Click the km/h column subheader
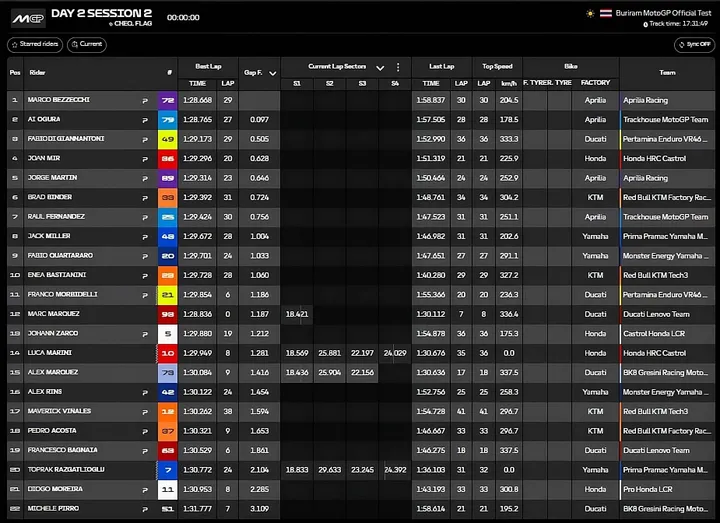The width and height of the screenshot is (720, 523). click(x=509, y=84)
